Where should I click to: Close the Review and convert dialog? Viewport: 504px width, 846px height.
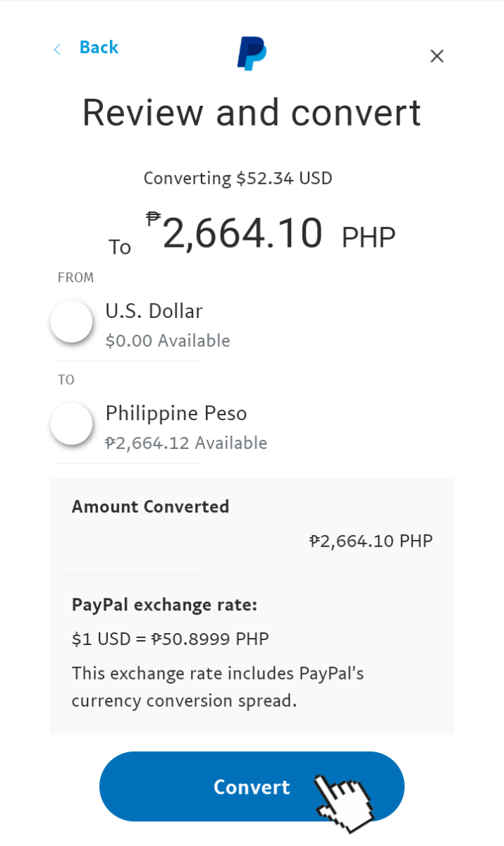click(x=437, y=56)
